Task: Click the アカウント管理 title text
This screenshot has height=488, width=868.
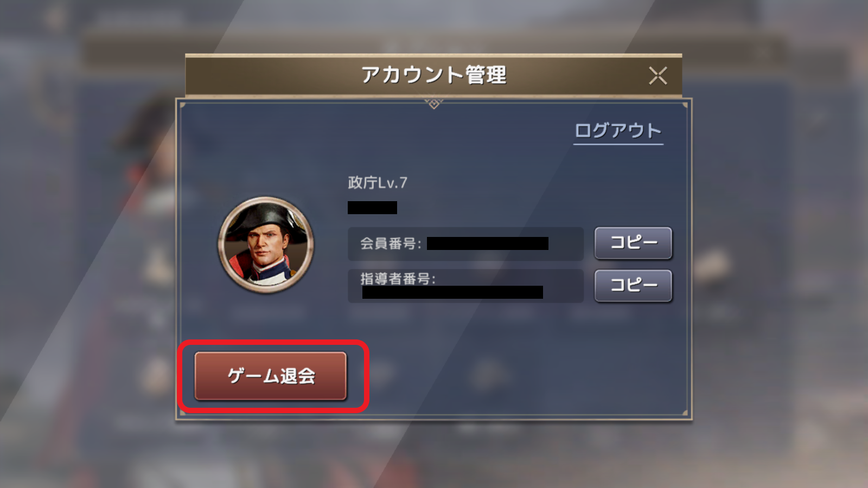Action: pos(433,75)
